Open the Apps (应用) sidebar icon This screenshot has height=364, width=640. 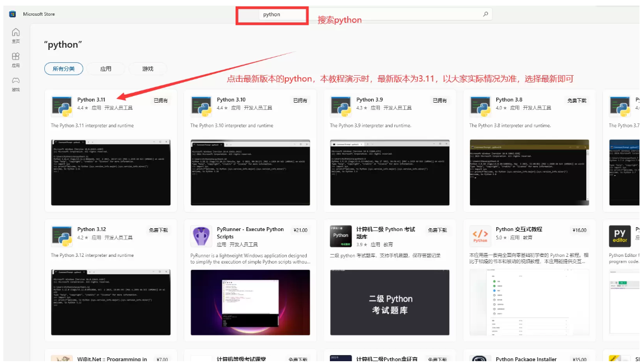click(x=16, y=59)
